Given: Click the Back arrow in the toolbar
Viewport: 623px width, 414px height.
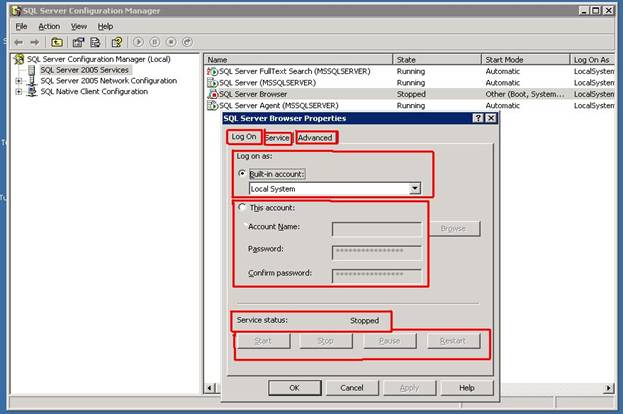Looking at the screenshot, I should click(x=18, y=42).
